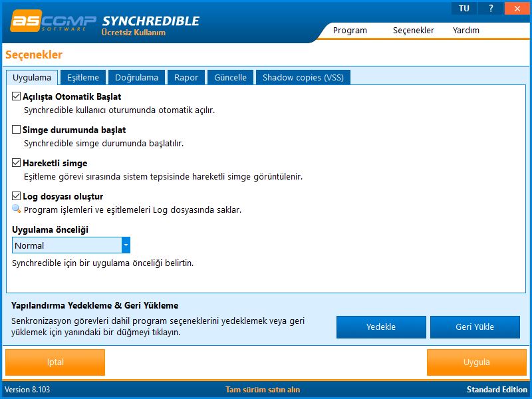The image size is (532, 399).
Task: Toggle Log dosyası oluştur checkbox
Action: (x=16, y=196)
